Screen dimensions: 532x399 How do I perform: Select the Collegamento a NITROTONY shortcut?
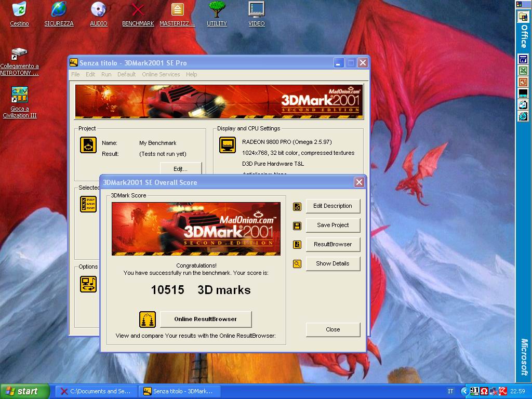(19, 61)
